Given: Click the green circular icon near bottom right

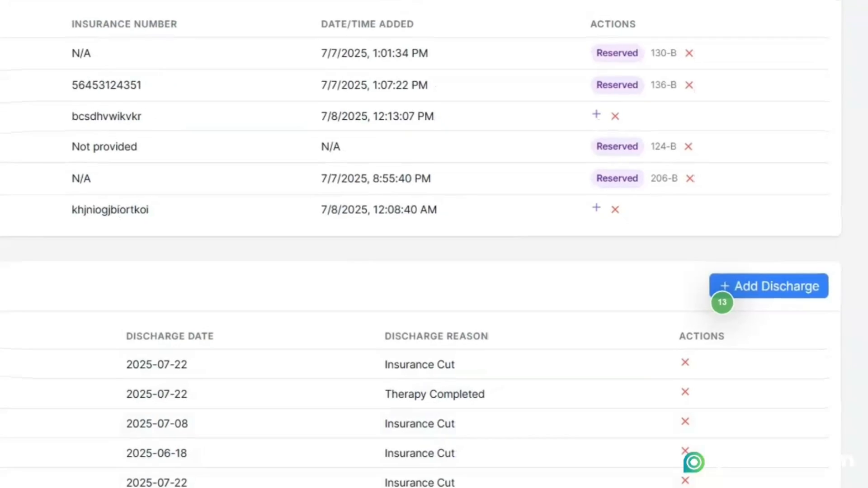Looking at the screenshot, I should click(693, 462).
